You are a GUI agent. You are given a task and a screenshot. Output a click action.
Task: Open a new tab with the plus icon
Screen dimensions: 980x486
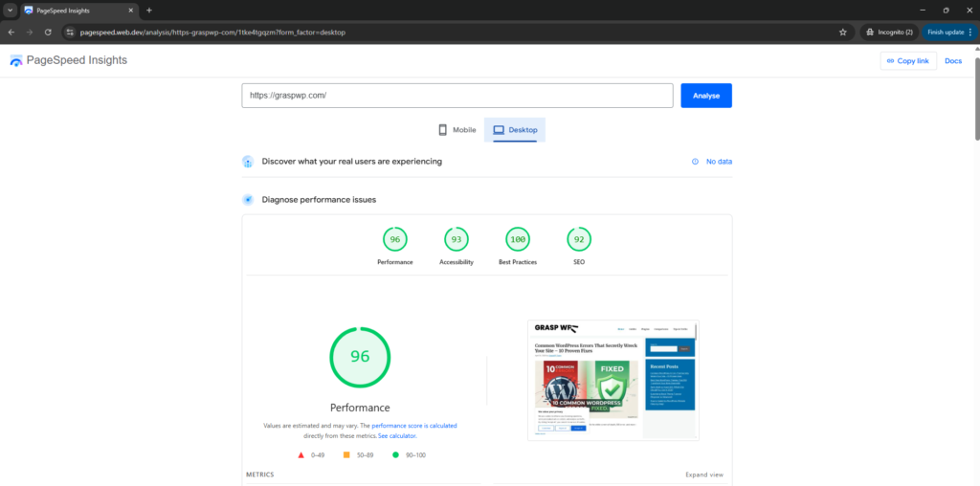click(148, 11)
